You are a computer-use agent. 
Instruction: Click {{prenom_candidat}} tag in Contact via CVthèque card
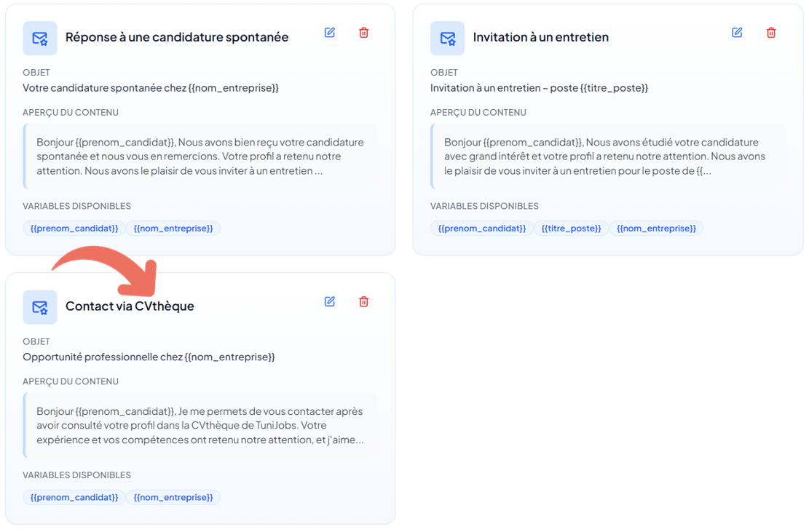tap(74, 498)
